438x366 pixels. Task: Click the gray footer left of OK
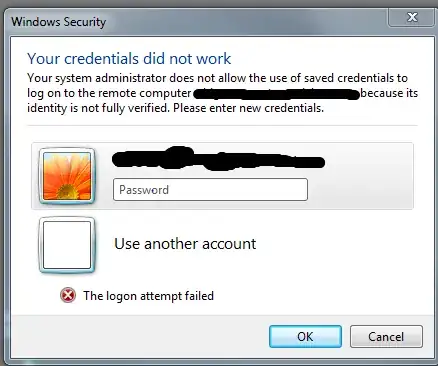(140, 336)
